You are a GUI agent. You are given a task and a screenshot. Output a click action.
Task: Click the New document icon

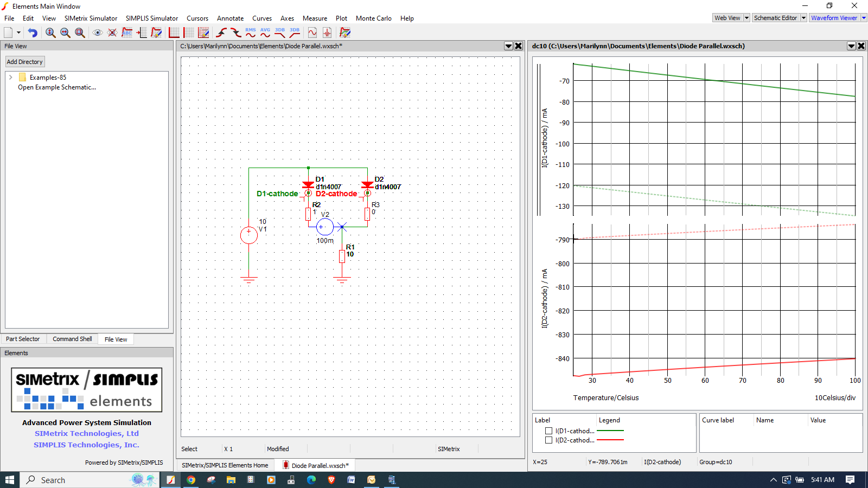(8, 33)
